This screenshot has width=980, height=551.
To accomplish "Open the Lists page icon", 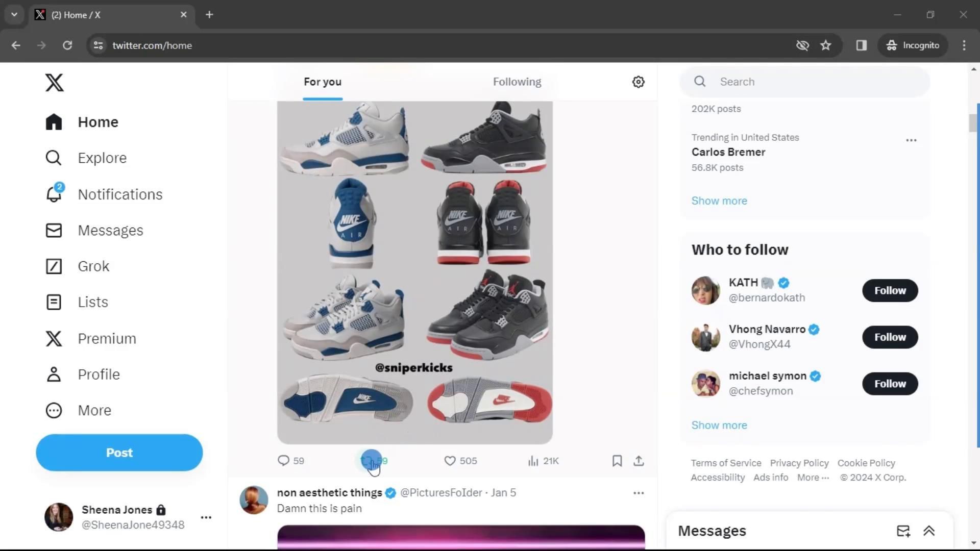I will pyautogui.click(x=54, y=302).
